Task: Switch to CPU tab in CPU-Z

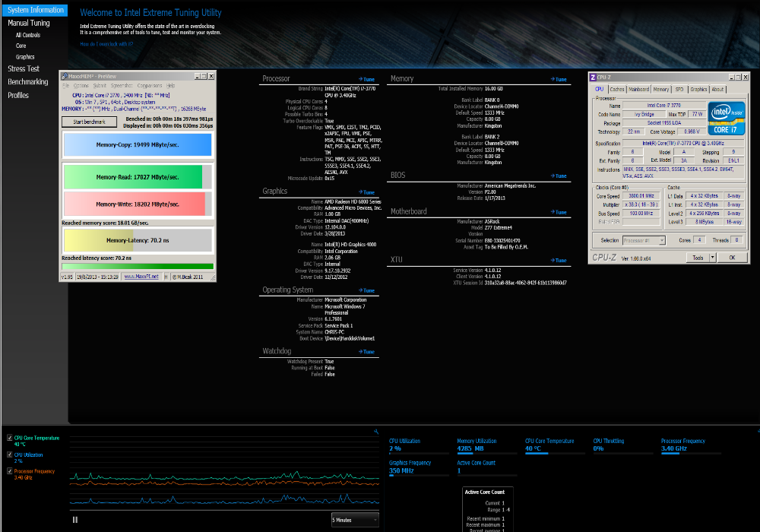Action: (600, 89)
